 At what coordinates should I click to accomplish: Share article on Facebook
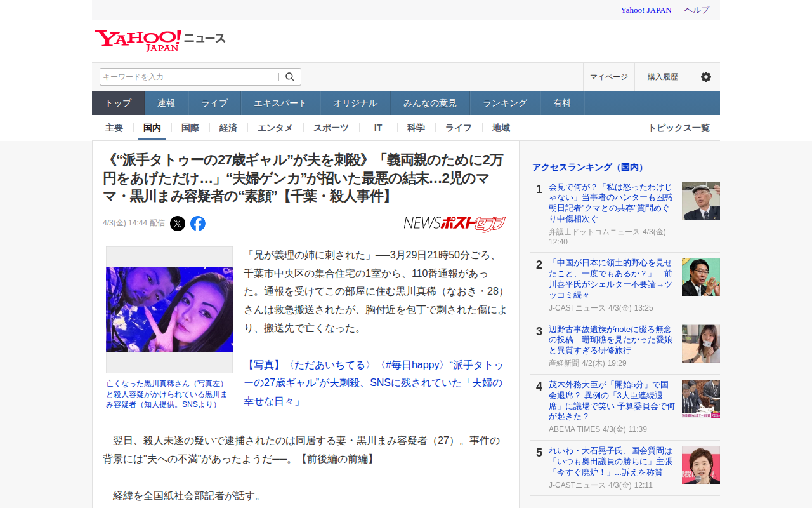pos(198,224)
